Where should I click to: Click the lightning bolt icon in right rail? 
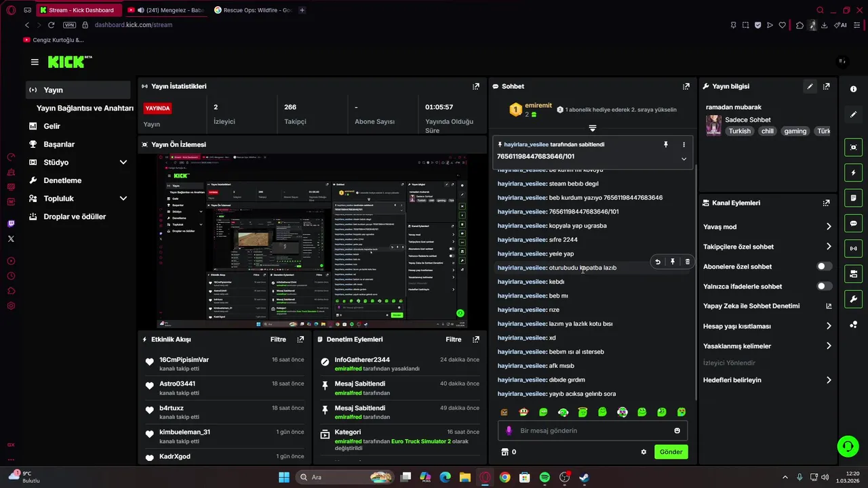853,173
